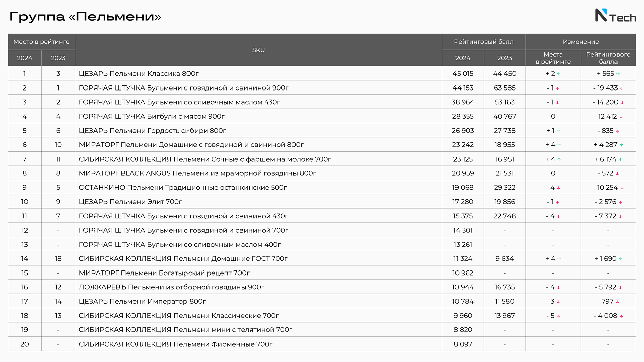Click the «Изменение» header

(x=581, y=42)
